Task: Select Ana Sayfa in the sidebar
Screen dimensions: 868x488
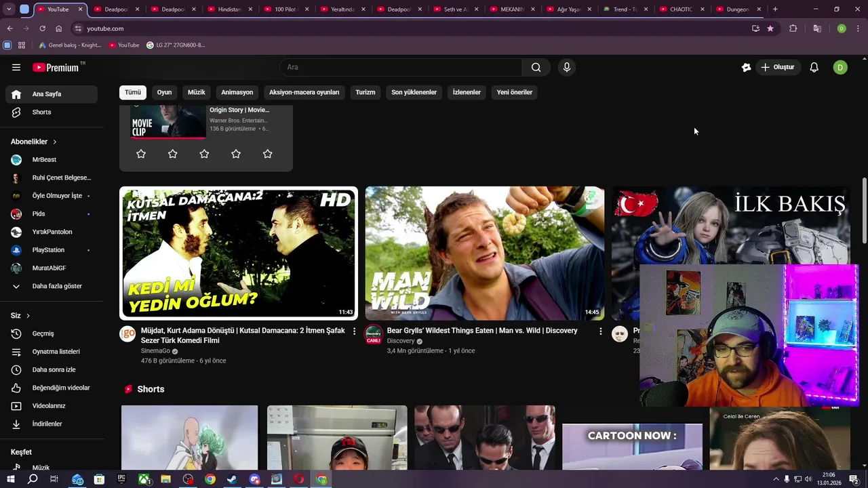Action: (x=52, y=94)
